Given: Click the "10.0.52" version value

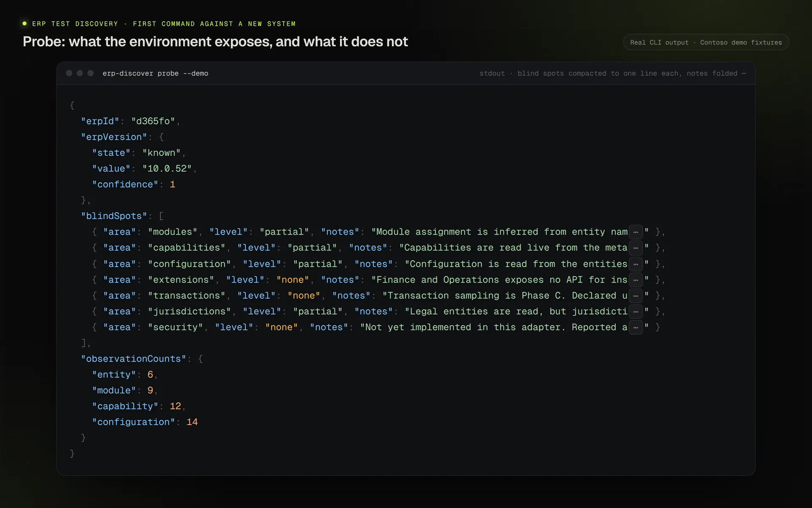Looking at the screenshot, I should [x=167, y=168].
